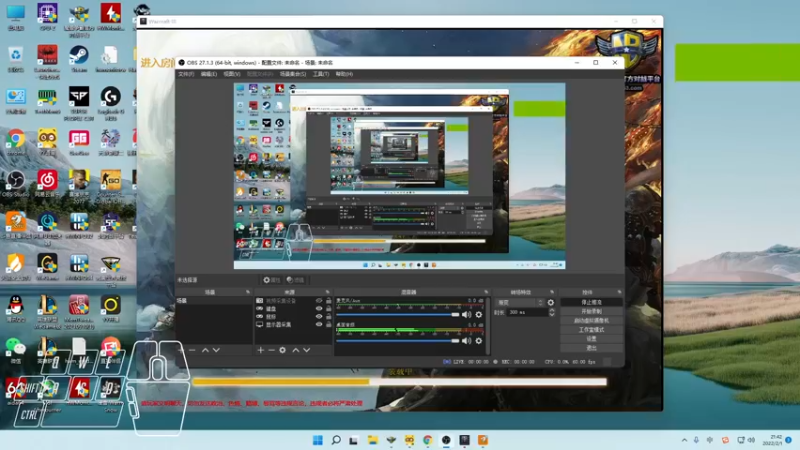Open the scene transition properties gear icon

550,302
